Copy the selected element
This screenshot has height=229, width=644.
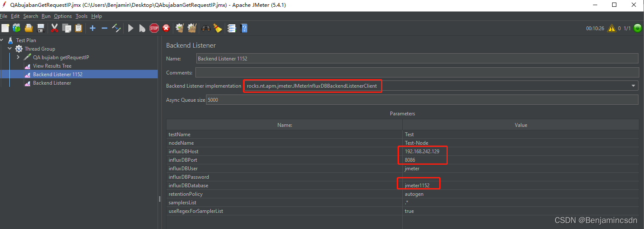(67, 28)
